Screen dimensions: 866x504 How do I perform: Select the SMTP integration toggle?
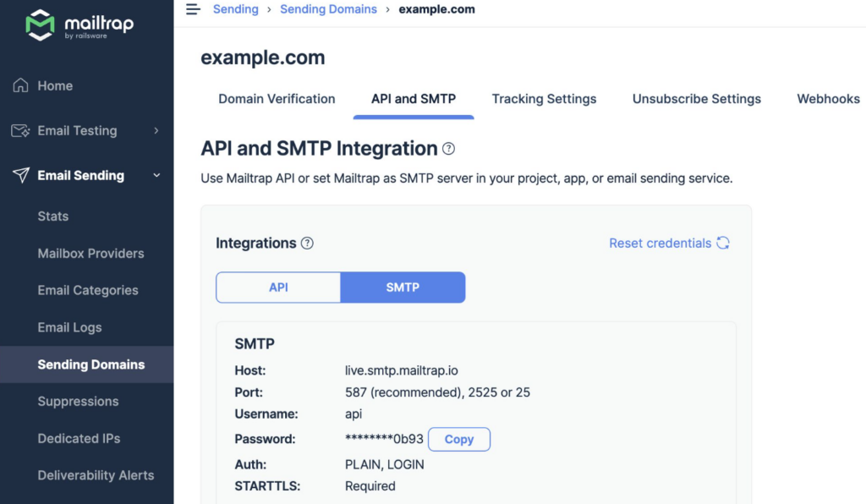point(403,287)
